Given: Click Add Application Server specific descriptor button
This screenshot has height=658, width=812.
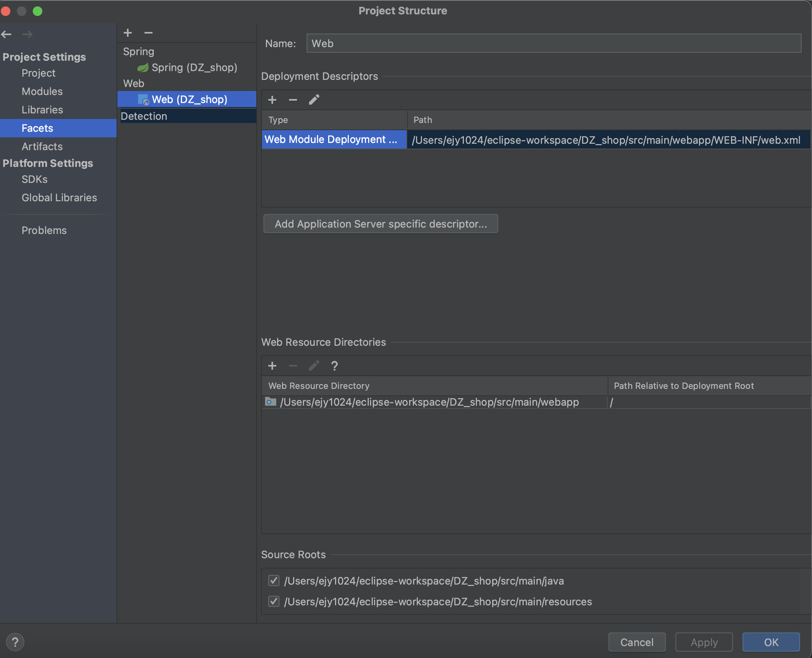Looking at the screenshot, I should (380, 224).
